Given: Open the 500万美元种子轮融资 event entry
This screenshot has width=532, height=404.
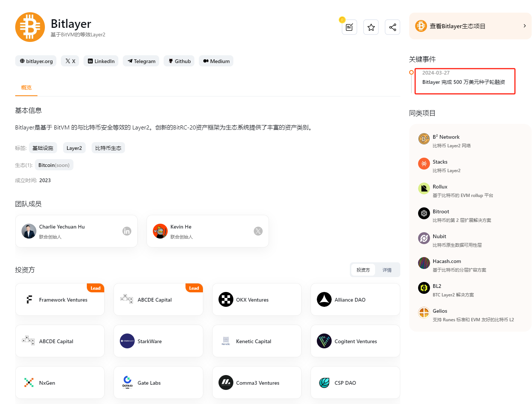Looking at the screenshot, I should tap(464, 82).
